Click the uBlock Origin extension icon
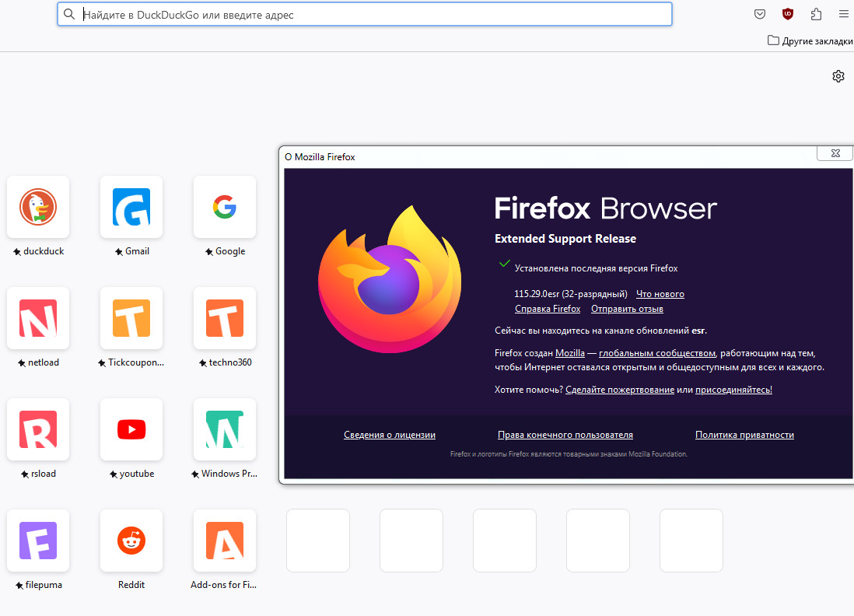 tap(788, 14)
